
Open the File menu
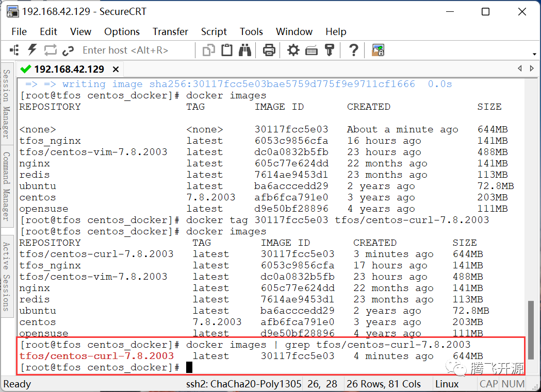click(x=19, y=32)
